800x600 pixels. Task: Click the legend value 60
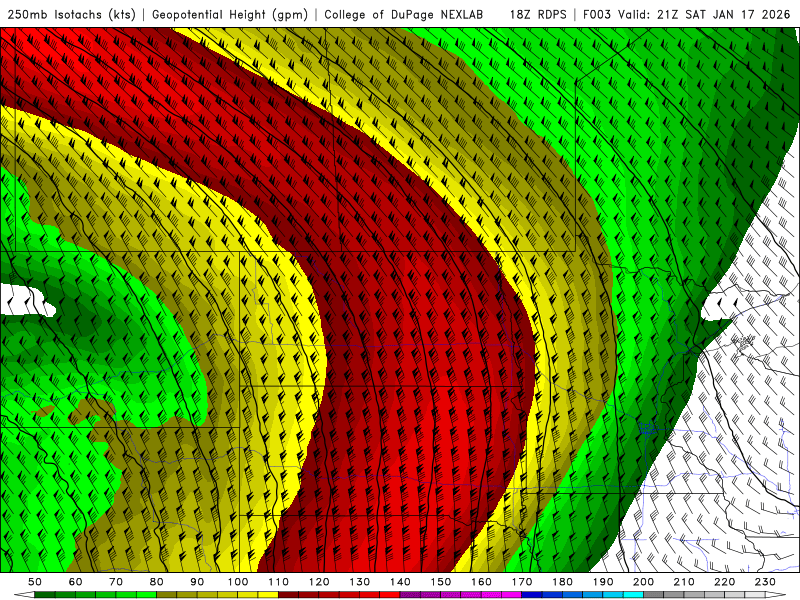(x=76, y=582)
